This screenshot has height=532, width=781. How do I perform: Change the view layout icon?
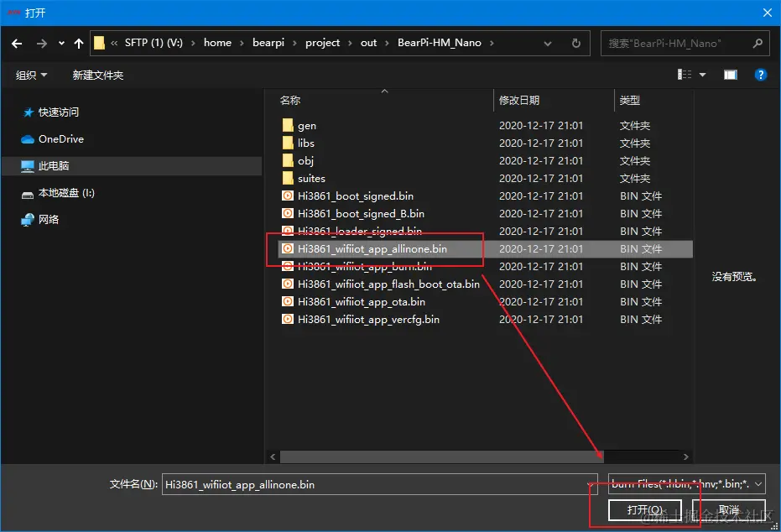coord(685,75)
